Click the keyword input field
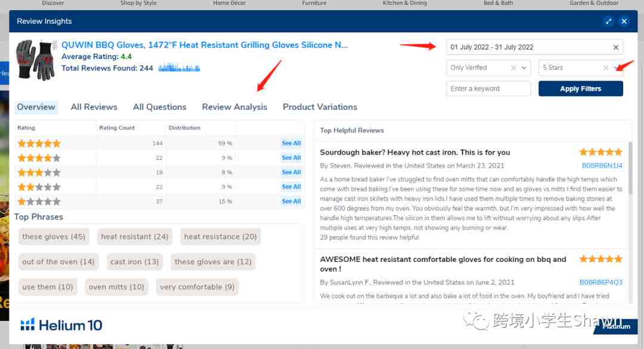The image size is (644, 349). coord(488,88)
